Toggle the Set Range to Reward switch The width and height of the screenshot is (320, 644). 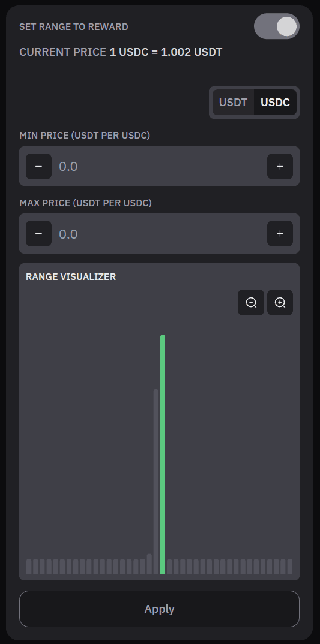point(276,26)
